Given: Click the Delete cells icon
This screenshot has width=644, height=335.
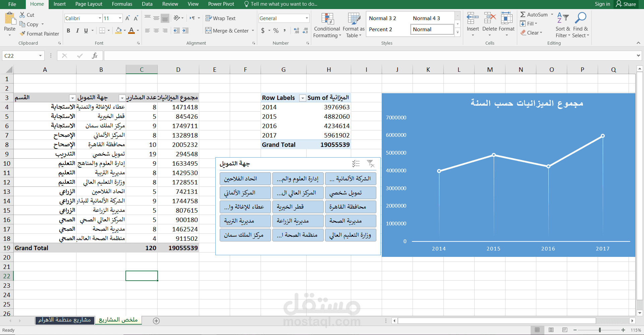Looking at the screenshot, I should [x=490, y=18].
